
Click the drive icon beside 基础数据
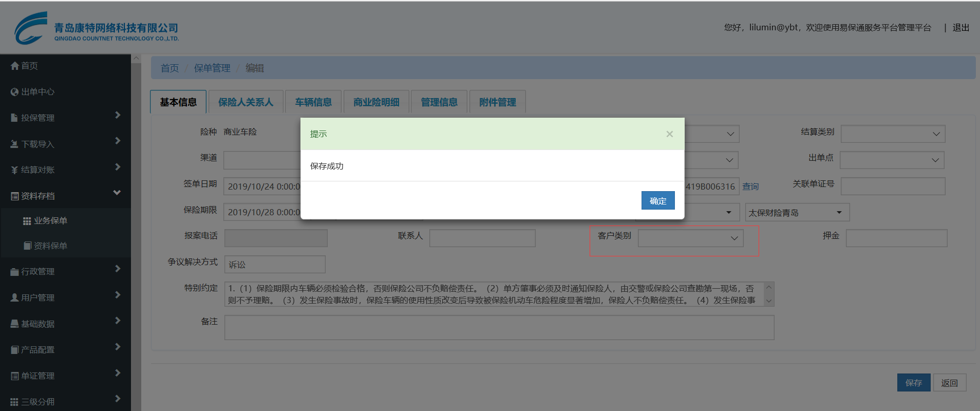pyautogui.click(x=15, y=324)
